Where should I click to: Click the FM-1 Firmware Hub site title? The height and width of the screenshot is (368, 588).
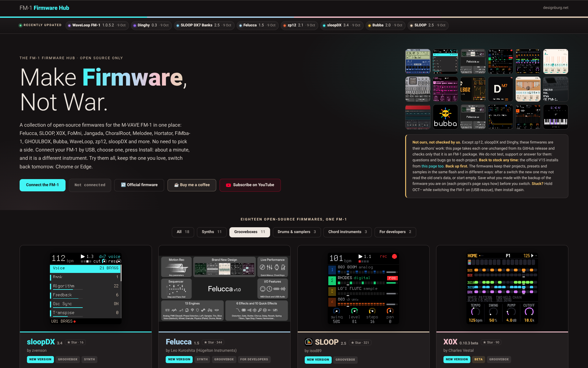(x=44, y=8)
